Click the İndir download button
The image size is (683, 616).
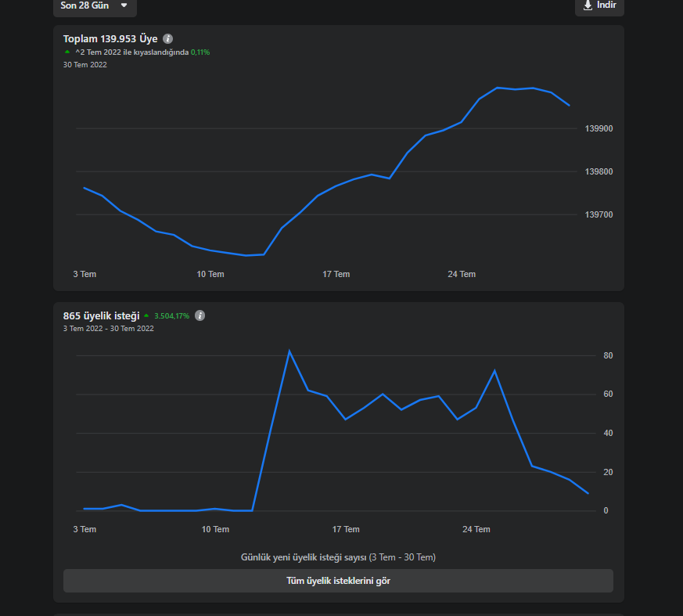click(599, 5)
